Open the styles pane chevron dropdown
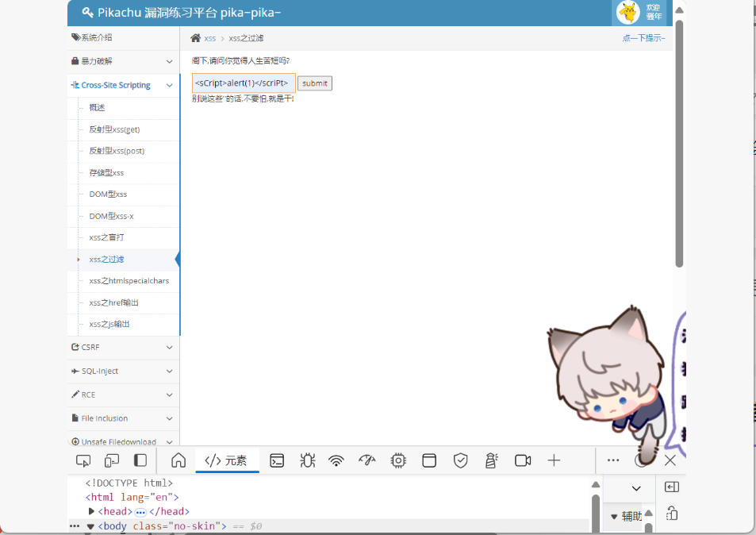The width and height of the screenshot is (756, 535). tap(636, 488)
